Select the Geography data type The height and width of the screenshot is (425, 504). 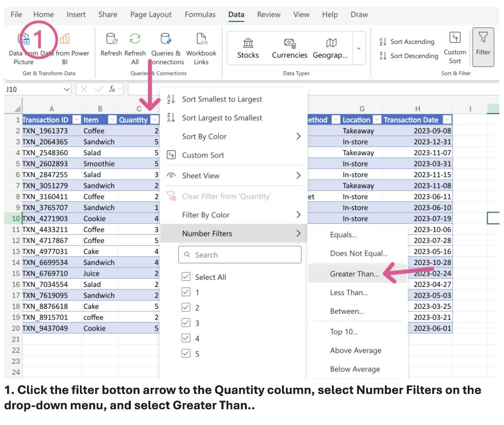330,48
